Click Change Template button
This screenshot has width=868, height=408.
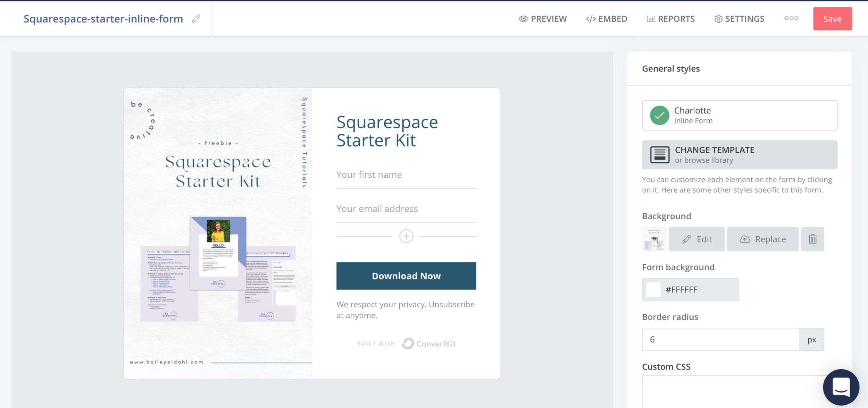point(740,155)
